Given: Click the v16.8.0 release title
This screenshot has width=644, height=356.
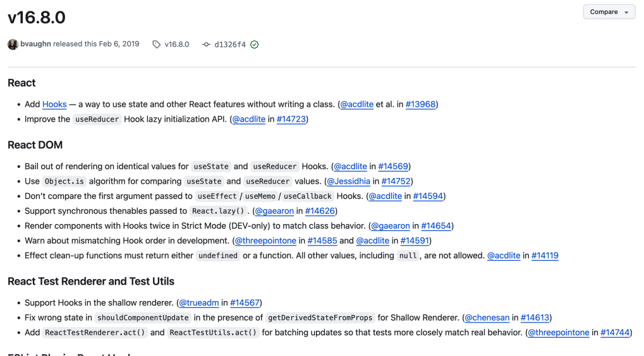Looking at the screenshot, I should (37, 18).
